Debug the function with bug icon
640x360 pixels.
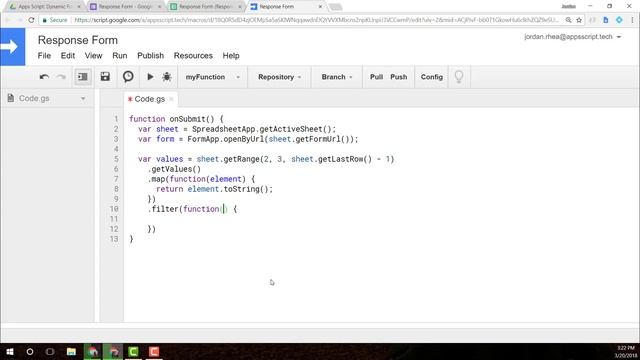(167, 77)
